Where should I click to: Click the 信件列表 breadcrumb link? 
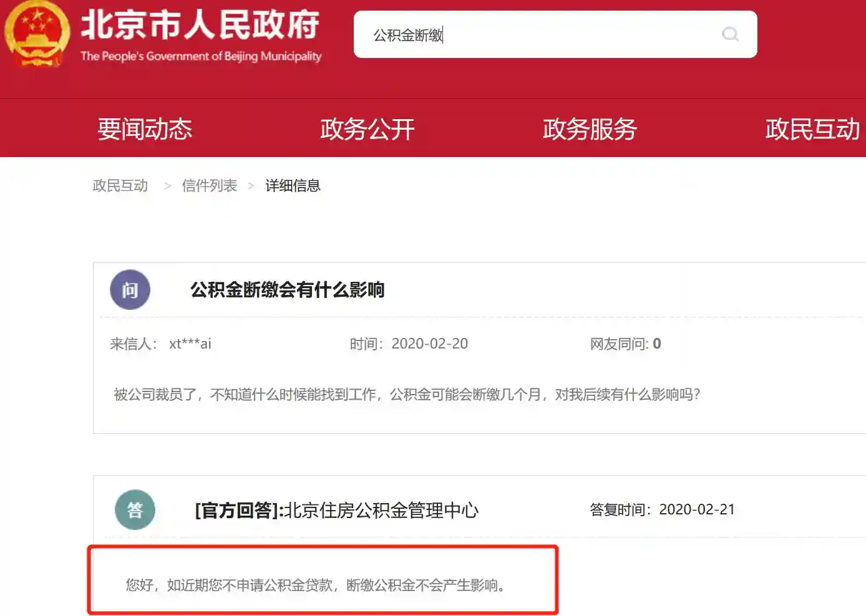pos(210,185)
